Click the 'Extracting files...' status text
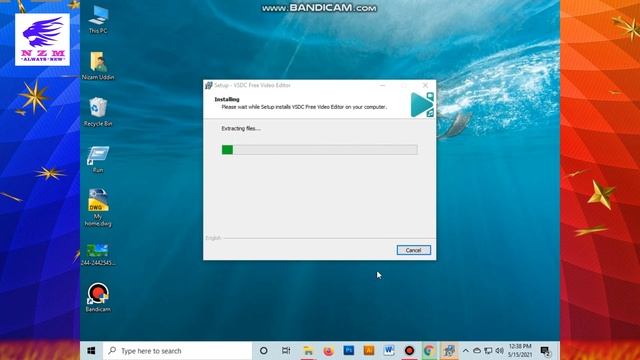Screen dimensions: 640x360 [x=241, y=129]
